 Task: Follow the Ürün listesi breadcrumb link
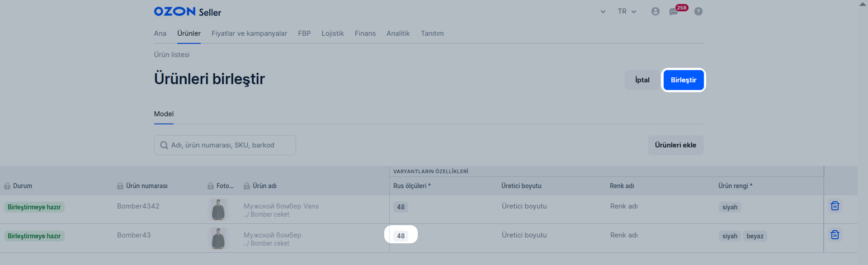[172, 55]
